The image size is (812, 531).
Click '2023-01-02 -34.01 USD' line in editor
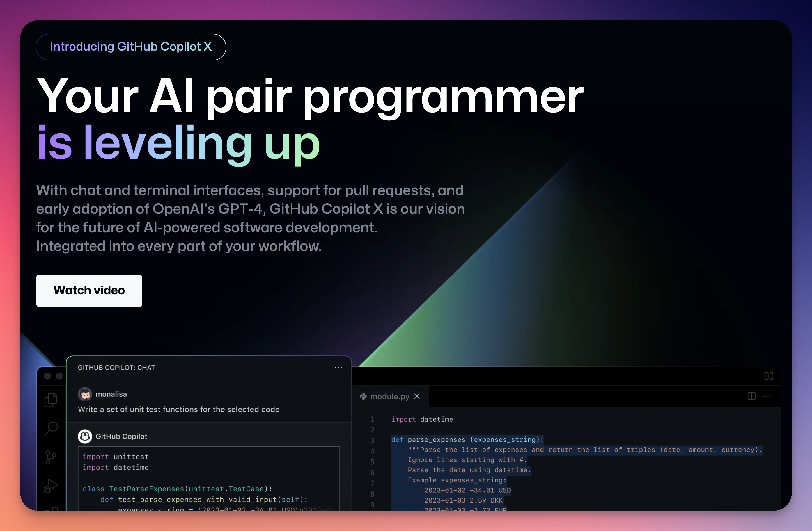[467, 490]
